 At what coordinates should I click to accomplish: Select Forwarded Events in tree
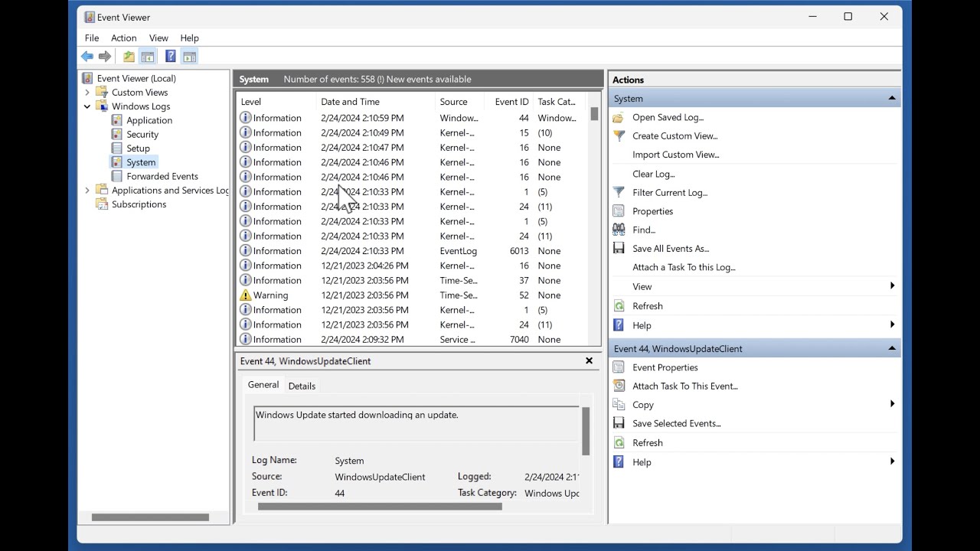pyautogui.click(x=162, y=177)
